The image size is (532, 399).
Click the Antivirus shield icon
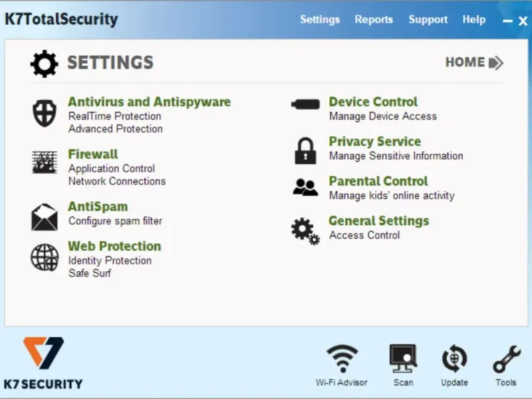pos(45,113)
